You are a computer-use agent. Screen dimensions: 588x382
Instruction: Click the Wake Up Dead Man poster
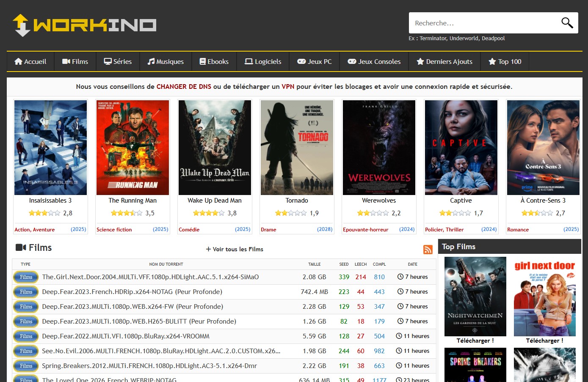[215, 148]
